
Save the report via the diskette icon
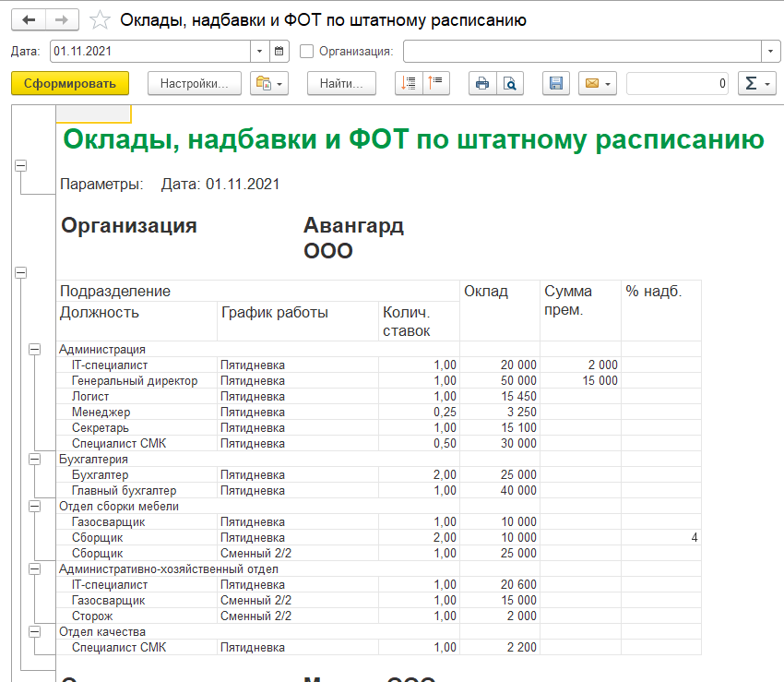coord(555,83)
